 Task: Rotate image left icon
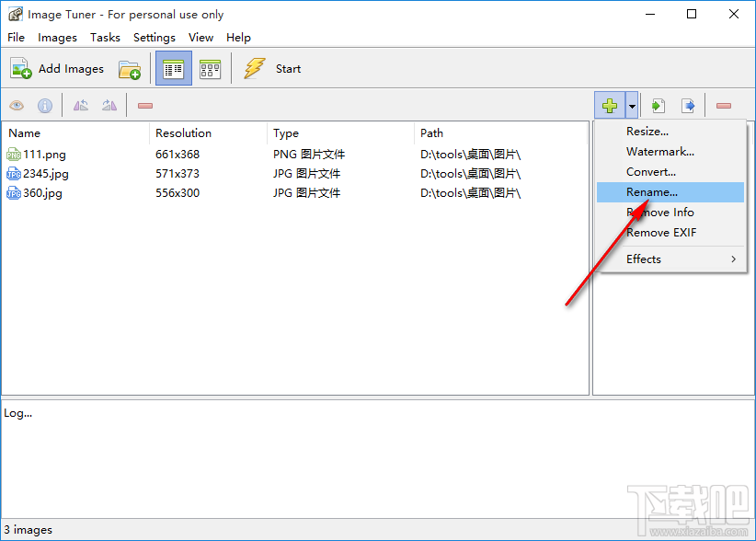(81, 105)
